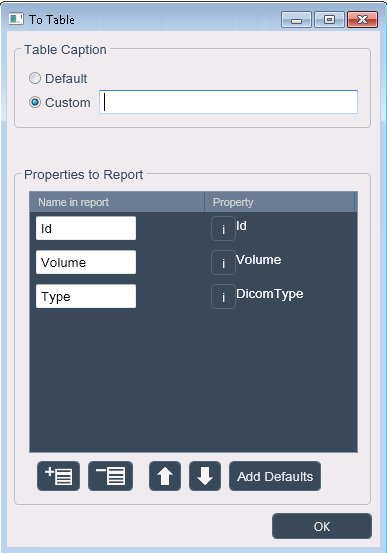Click the remove row icon button

click(x=110, y=476)
